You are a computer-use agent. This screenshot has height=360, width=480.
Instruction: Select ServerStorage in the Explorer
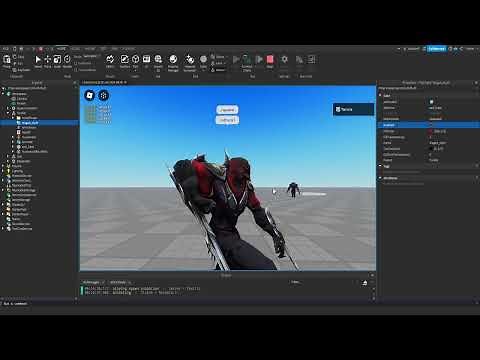click(x=21, y=200)
